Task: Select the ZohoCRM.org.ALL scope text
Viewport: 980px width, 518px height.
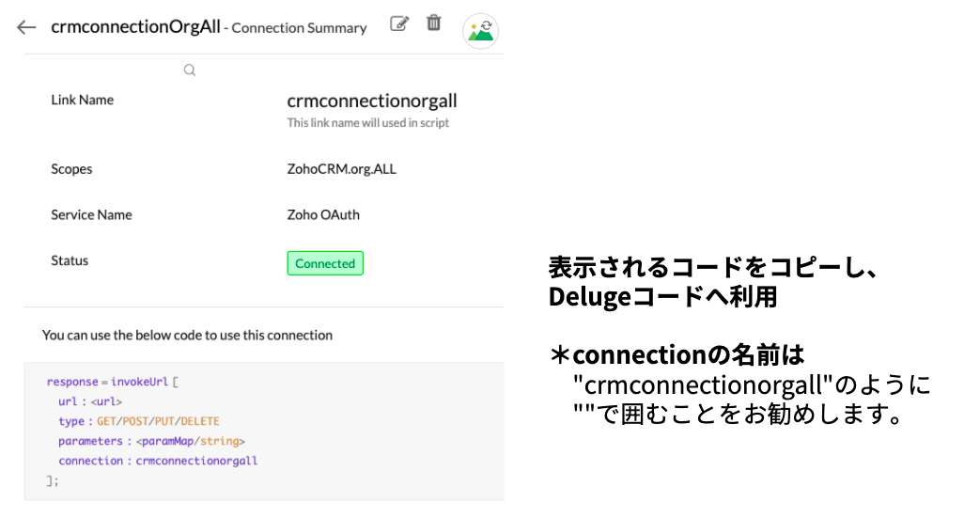Action: [x=341, y=169]
